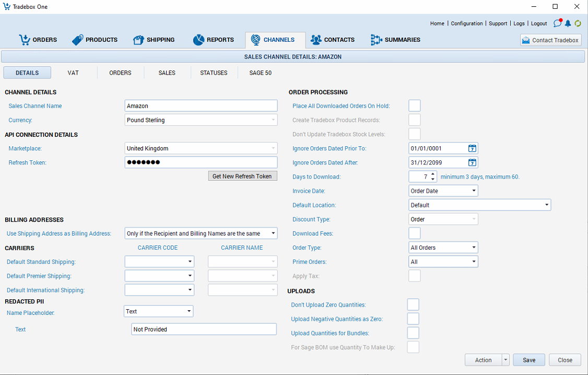
Task: Click the Contact Tradebox button
Action: pyautogui.click(x=550, y=40)
